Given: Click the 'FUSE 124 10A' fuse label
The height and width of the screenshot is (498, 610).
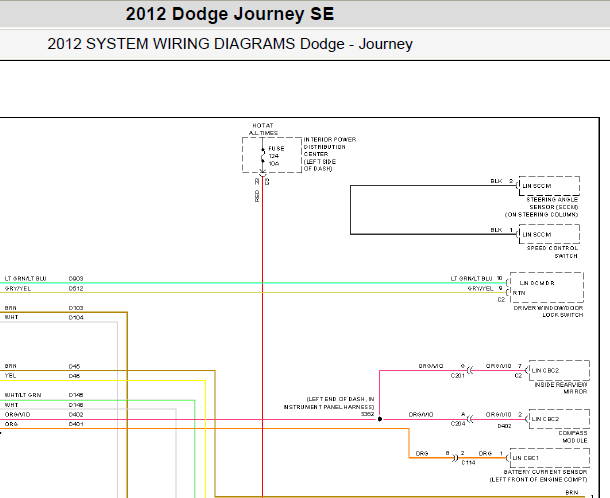Looking at the screenshot, I should point(276,156).
